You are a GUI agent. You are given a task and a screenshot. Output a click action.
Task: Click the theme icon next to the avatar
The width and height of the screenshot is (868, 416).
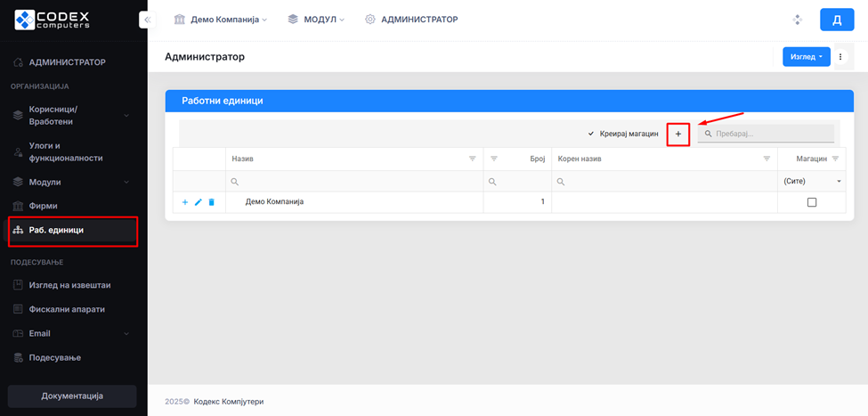[x=798, y=20]
